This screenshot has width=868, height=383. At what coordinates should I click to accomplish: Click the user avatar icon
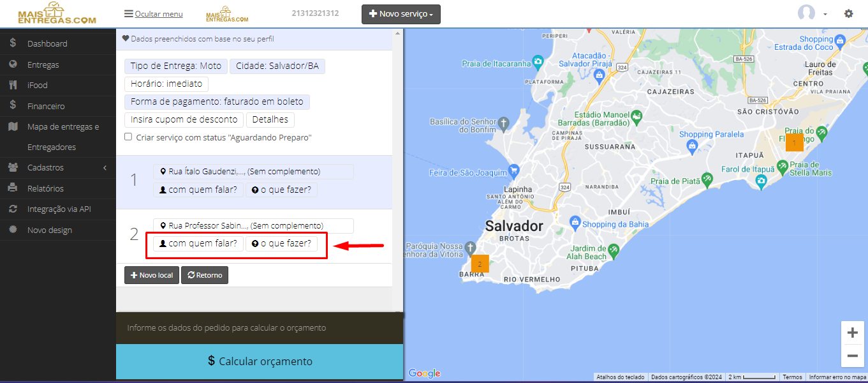coord(807,13)
